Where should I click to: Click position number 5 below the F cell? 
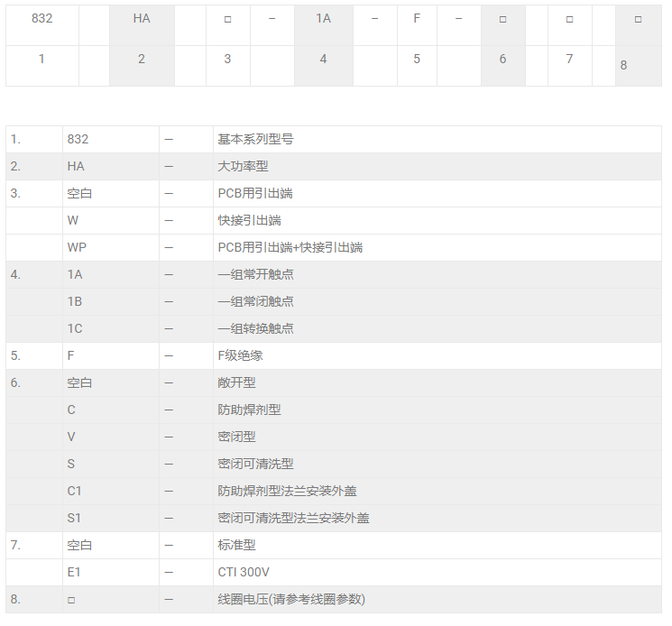[417, 59]
